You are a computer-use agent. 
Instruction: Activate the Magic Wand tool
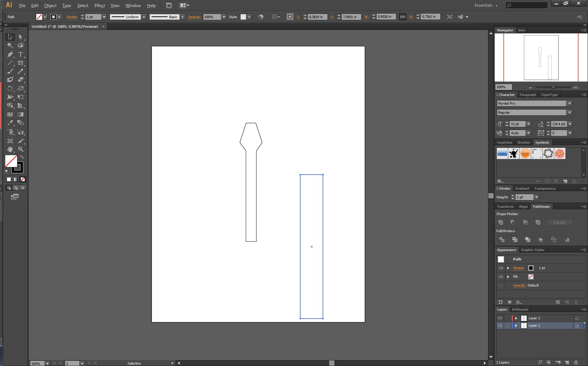click(10, 45)
